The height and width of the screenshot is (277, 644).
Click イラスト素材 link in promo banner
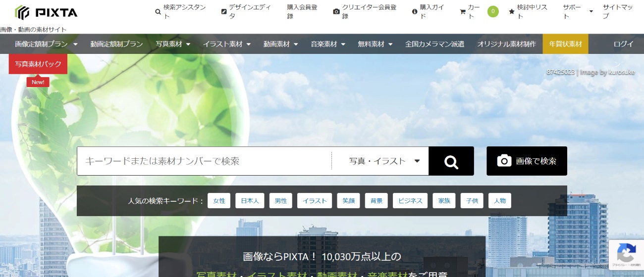click(x=277, y=275)
